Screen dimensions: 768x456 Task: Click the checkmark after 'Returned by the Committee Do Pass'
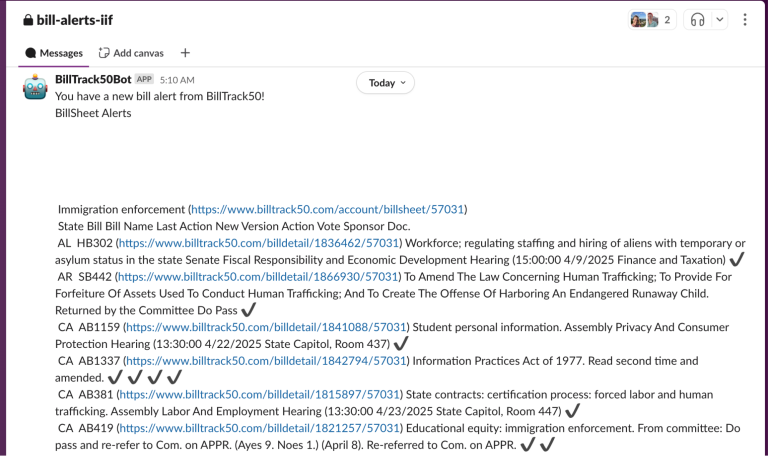pos(249,310)
